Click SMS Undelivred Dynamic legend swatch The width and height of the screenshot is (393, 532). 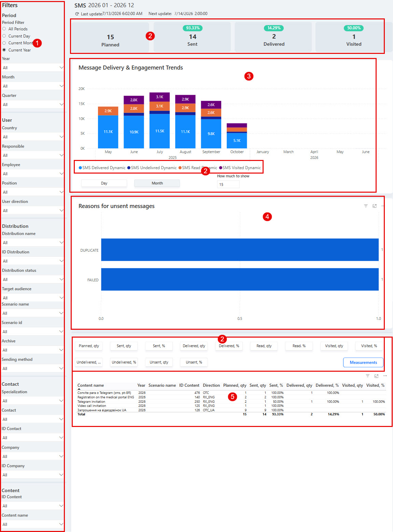click(x=129, y=168)
